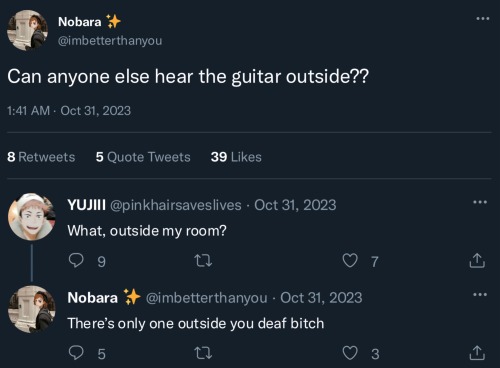View the 39 Likes list
This screenshot has width=500, height=368.
(x=236, y=157)
